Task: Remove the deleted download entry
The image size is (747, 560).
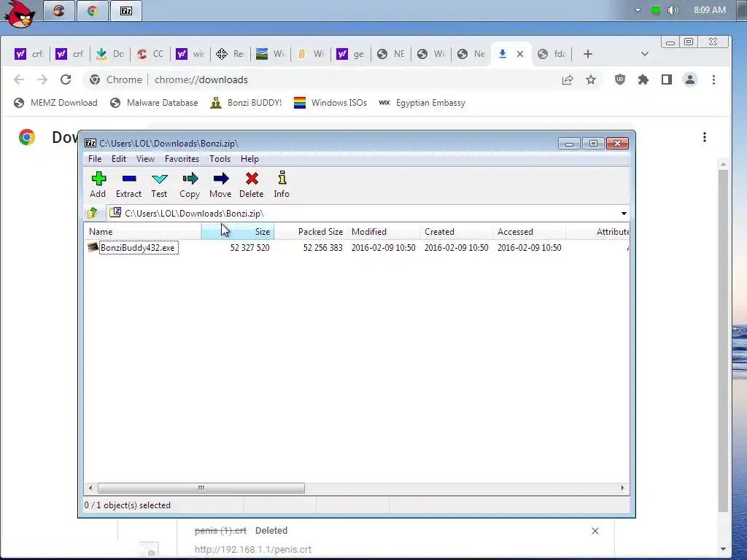Action: (x=595, y=531)
